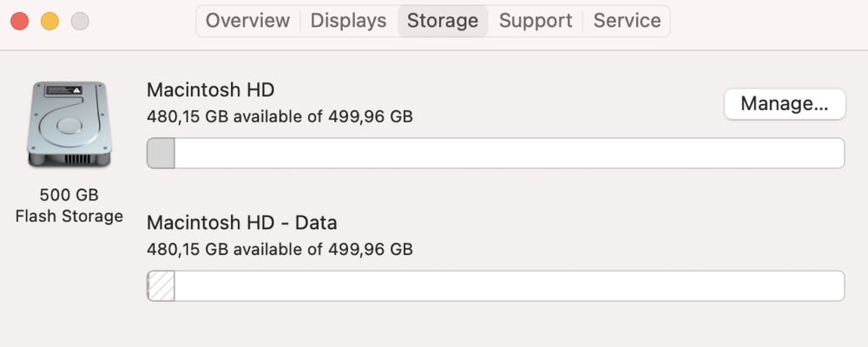Go to the Support tab
This screenshot has height=347, width=868.
pyautogui.click(x=536, y=21)
